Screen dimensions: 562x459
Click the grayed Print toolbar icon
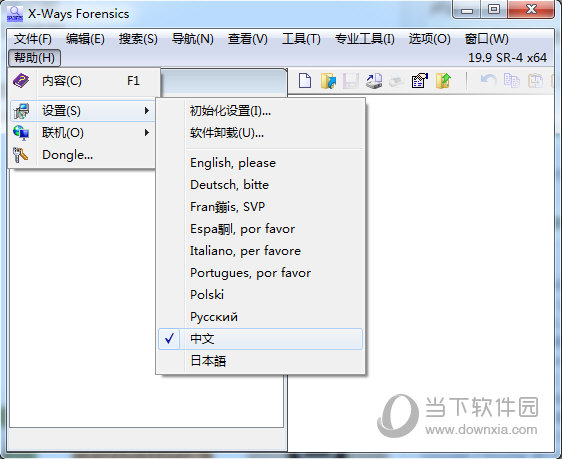pyautogui.click(x=396, y=81)
